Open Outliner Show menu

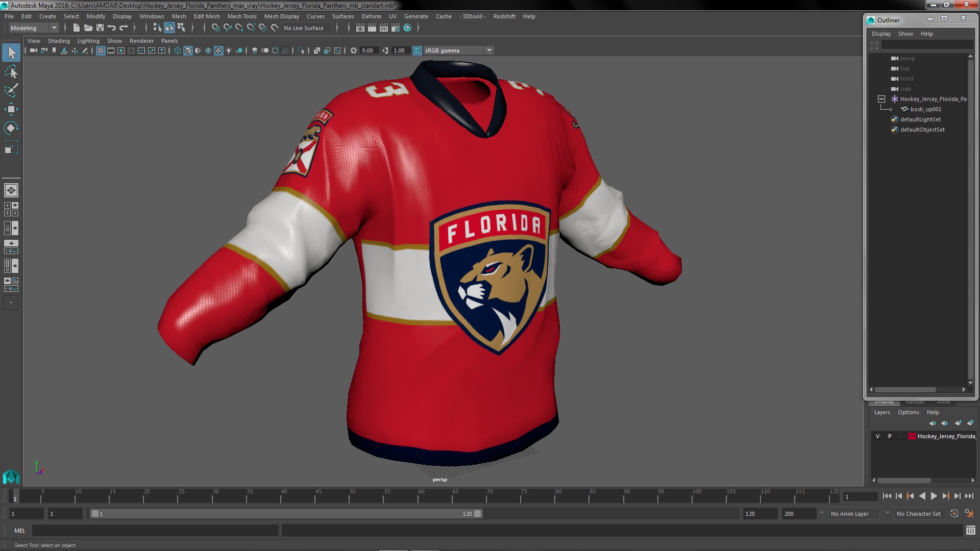coord(905,34)
